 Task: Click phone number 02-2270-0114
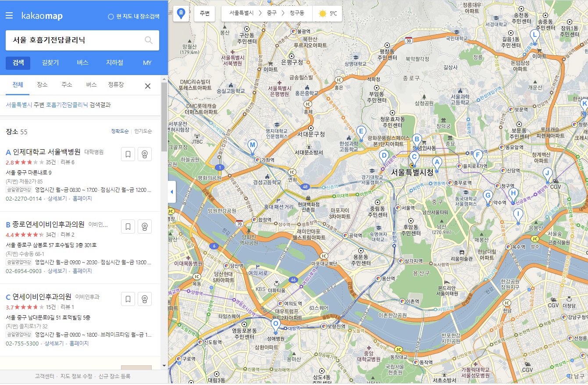(24, 198)
